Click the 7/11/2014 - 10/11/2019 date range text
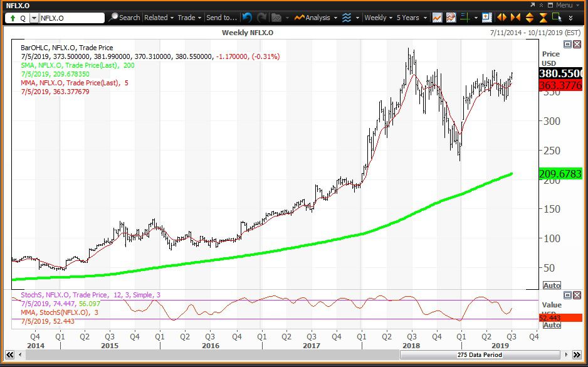This screenshot has height=367, width=588. click(x=535, y=33)
